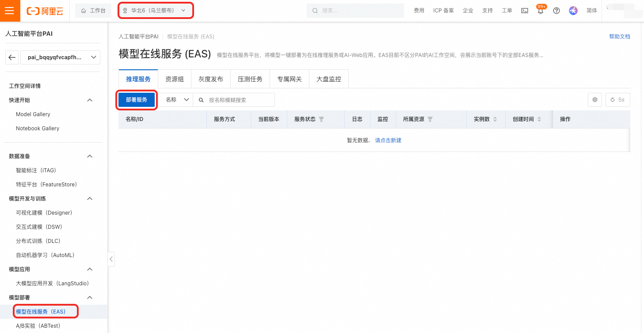Click the help question mark icon
644x333 pixels.
(x=556, y=11)
